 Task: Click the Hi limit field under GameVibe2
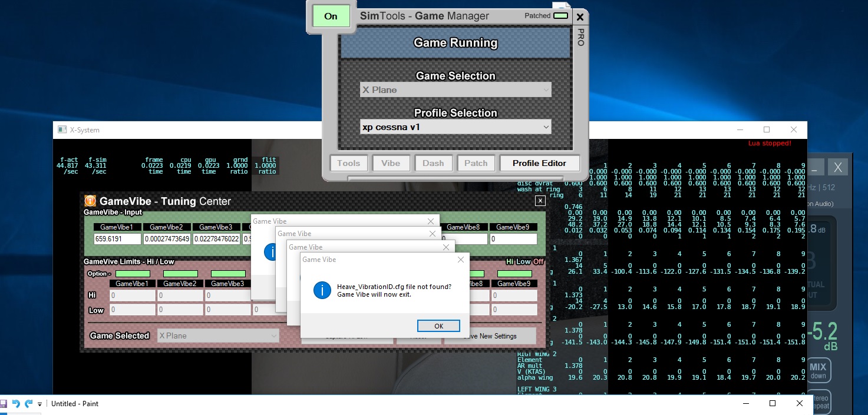[x=180, y=295]
